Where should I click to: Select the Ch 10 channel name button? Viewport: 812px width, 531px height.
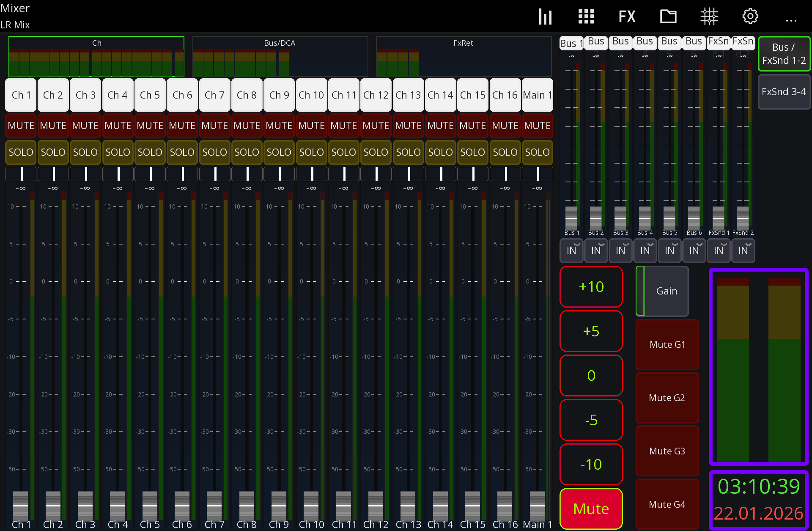click(311, 95)
